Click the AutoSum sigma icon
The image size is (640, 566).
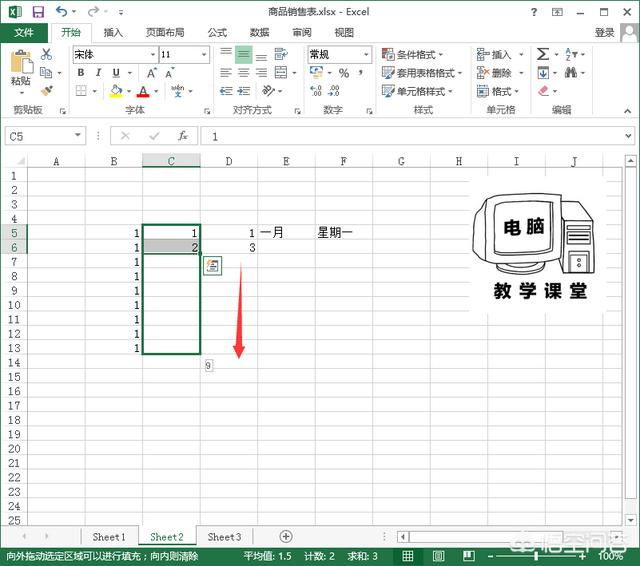(x=543, y=55)
